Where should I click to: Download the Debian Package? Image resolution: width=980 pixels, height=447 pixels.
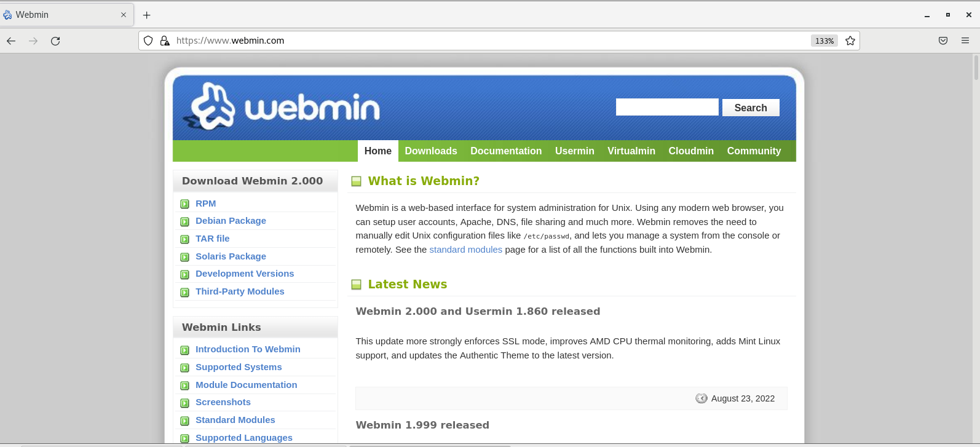click(231, 221)
